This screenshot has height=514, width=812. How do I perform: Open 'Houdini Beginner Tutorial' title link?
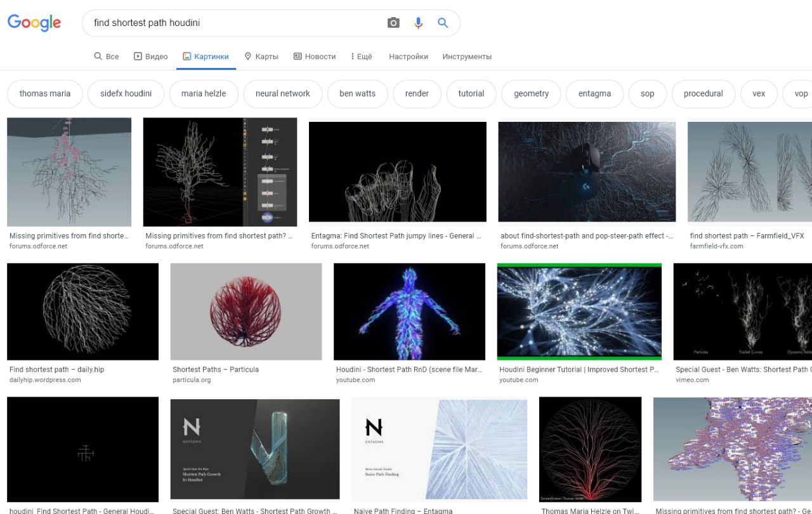click(x=579, y=369)
